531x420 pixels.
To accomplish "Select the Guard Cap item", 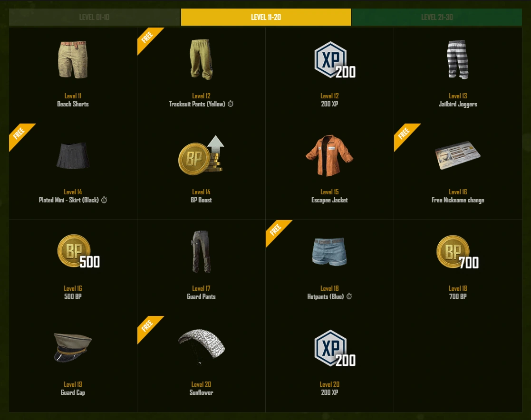I will (x=73, y=348).
